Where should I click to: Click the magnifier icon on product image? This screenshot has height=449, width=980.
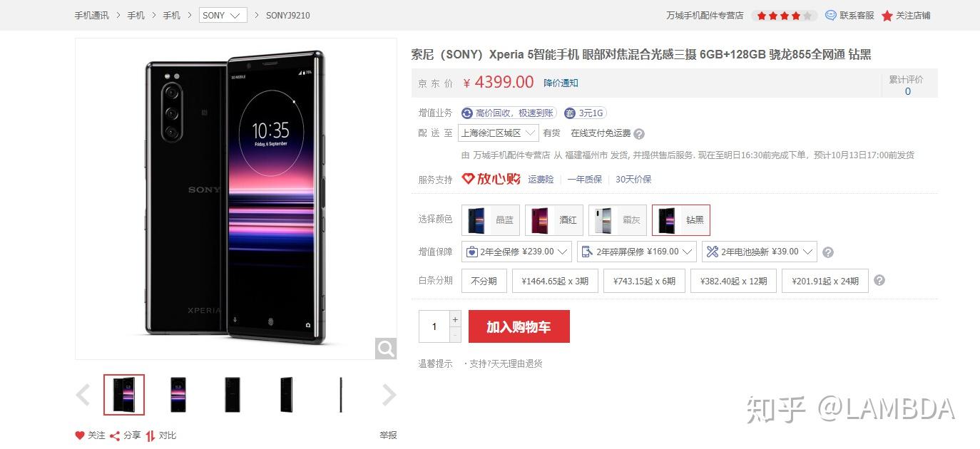tap(386, 349)
